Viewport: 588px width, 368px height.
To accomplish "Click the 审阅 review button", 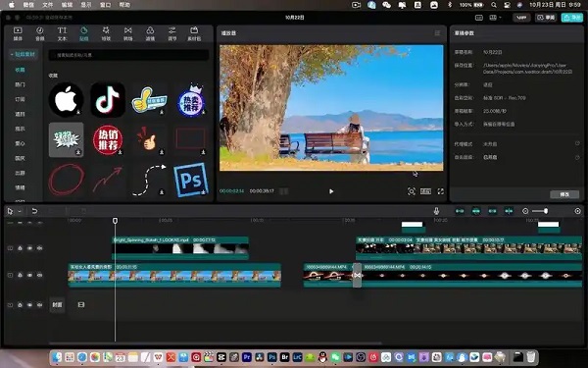I will point(546,18).
